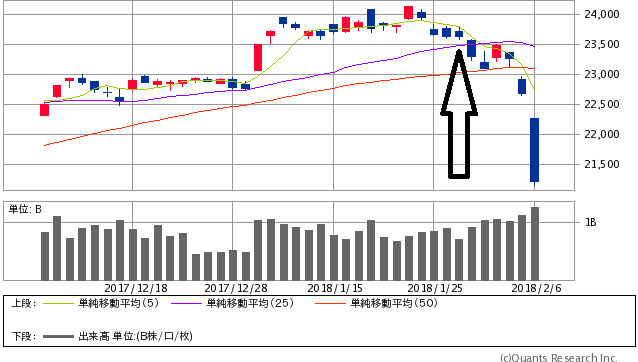Click the tall red candlestick after 2017/12/28
Screen dimensions: 638x362
point(258,58)
